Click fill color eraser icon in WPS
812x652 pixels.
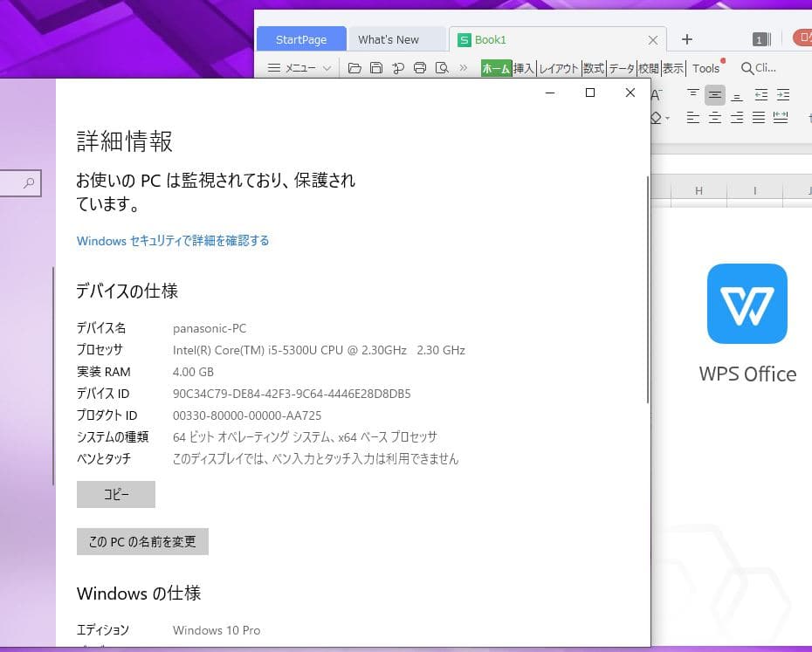click(656, 118)
